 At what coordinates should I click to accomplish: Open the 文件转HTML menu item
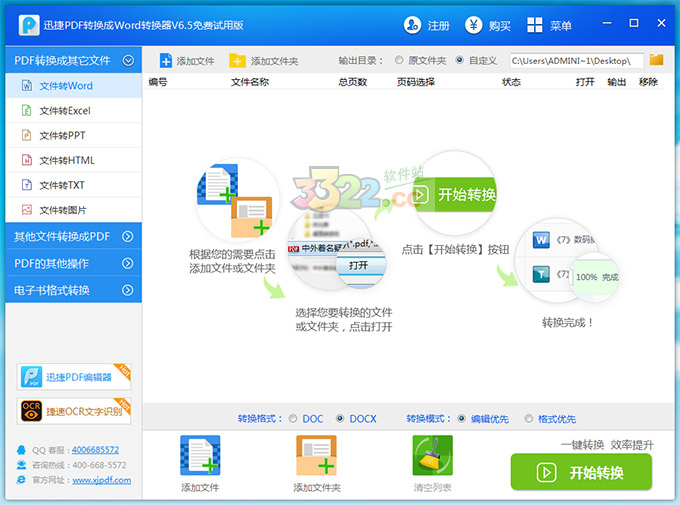pos(73,160)
